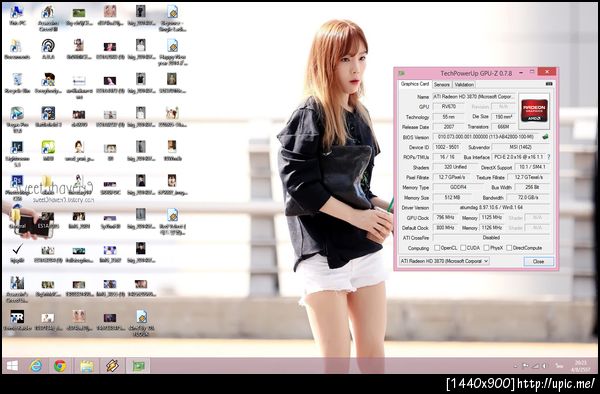Click the ATI CrossFire Disabled field
The width and height of the screenshot is (600, 394).
tap(492, 238)
